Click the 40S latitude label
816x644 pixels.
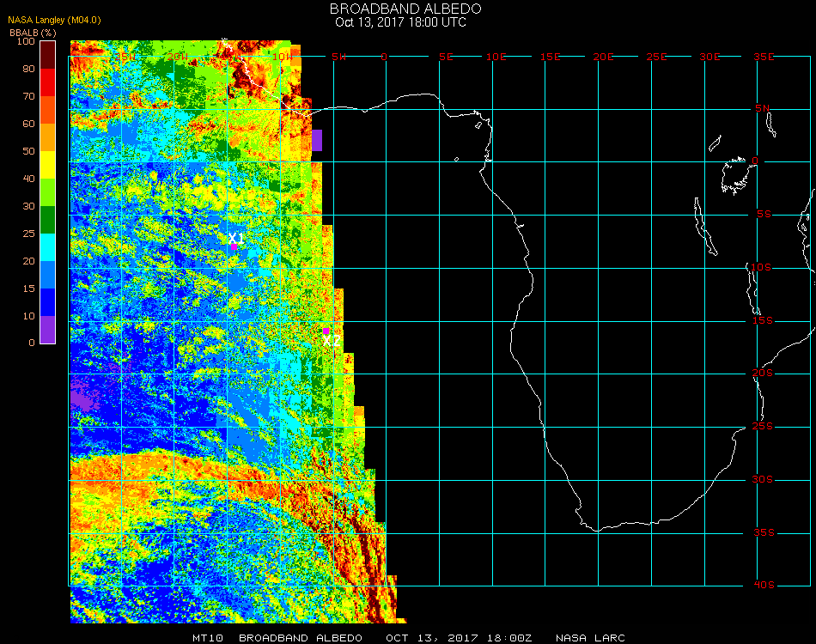point(764,586)
